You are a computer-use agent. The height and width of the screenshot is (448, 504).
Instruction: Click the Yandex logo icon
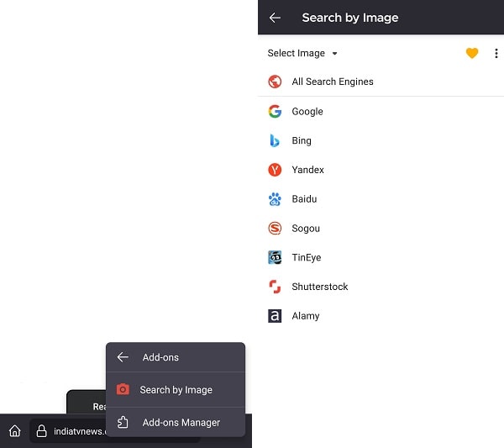pyautogui.click(x=275, y=170)
